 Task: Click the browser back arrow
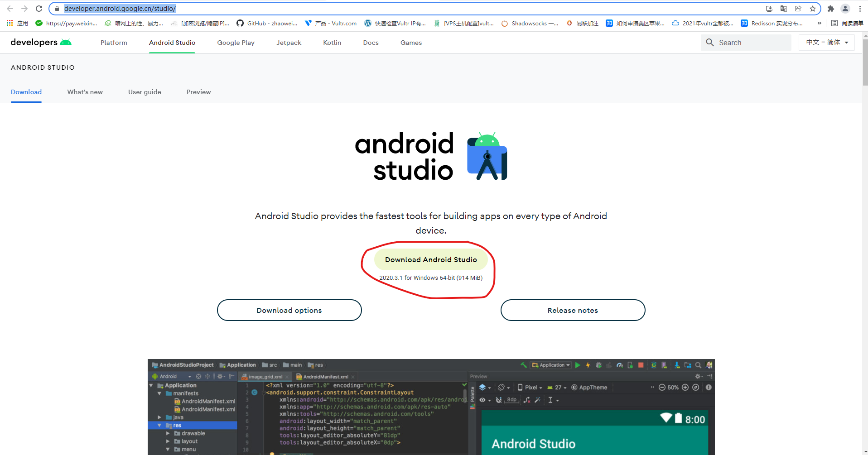click(x=10, y=9)
